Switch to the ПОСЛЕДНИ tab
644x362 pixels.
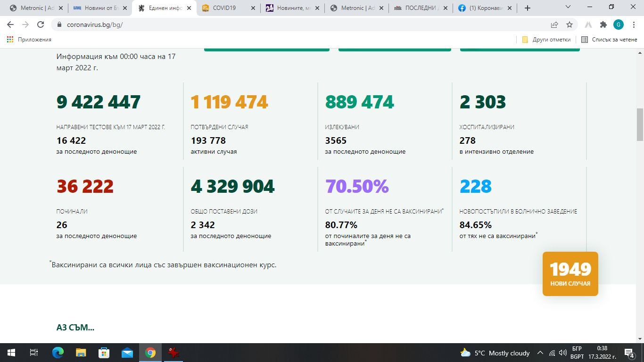pos(421,8)
